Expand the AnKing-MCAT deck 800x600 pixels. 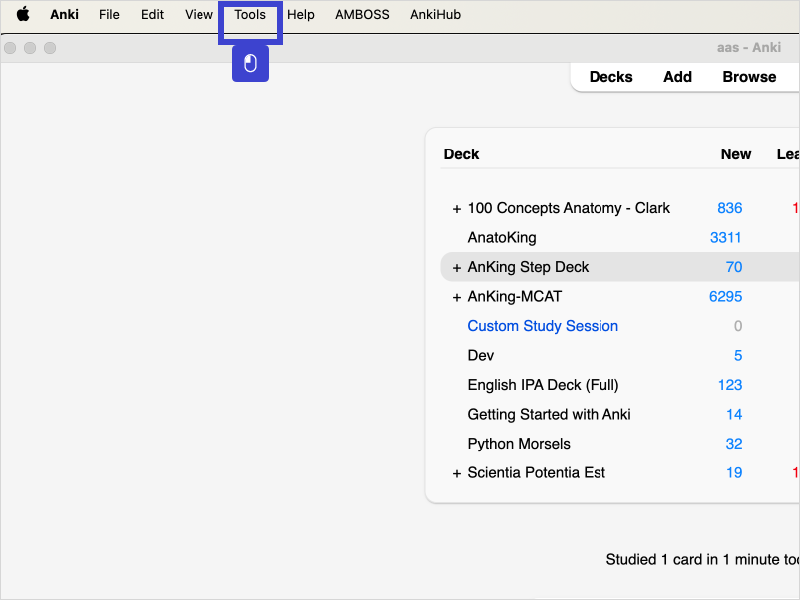click(457, 297)
